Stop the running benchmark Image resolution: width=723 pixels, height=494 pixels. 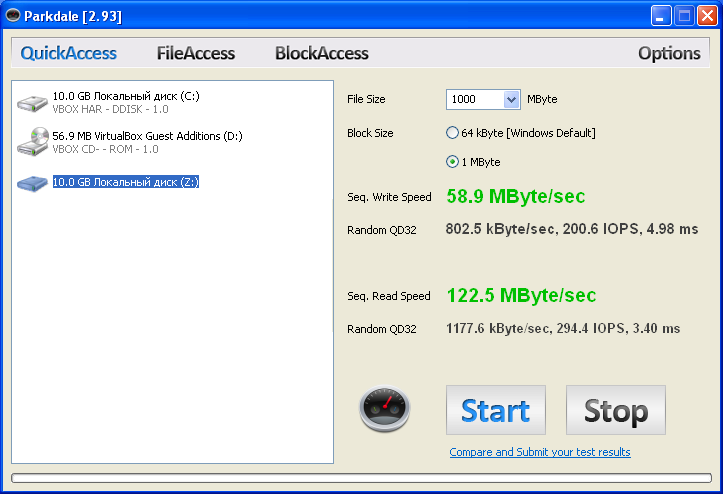[x=616, y=410]
